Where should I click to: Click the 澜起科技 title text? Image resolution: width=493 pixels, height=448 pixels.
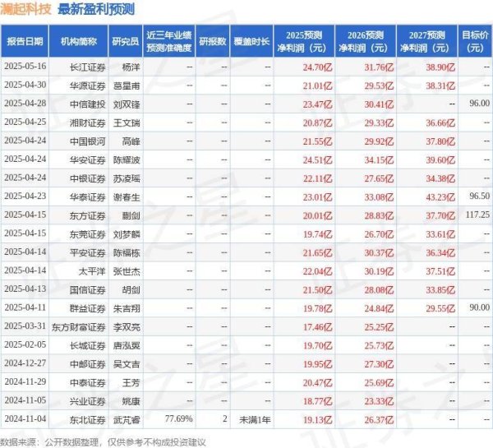tap(25, 9)
